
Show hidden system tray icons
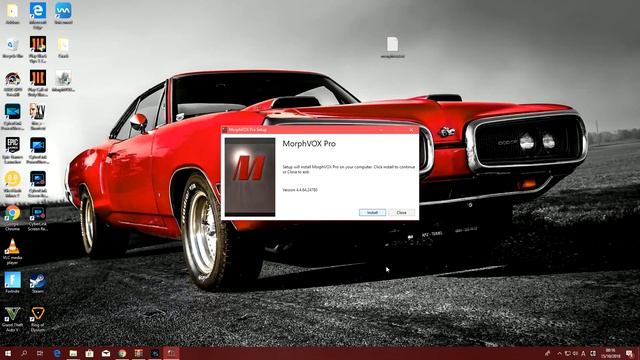coord(559,353)
